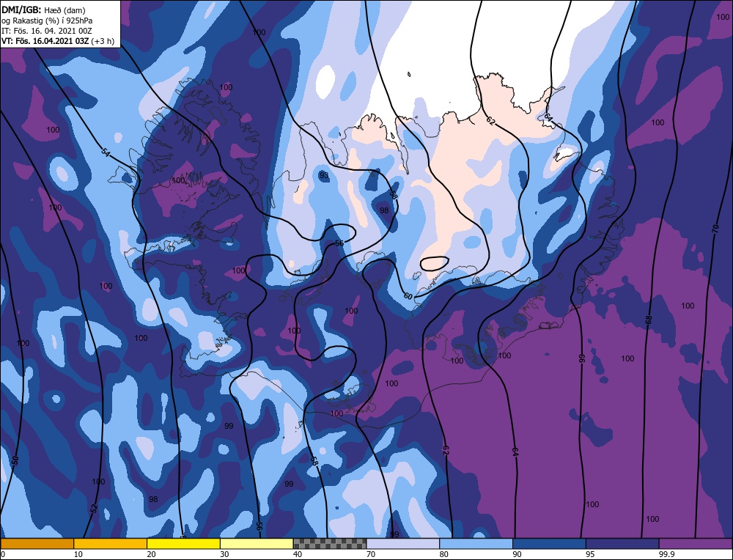This screenshot has width=733, height=560.
Task: Click the 'VT: Fös. 16.04.2021 03Z (+3 h)' line
Action: (57, 41)
